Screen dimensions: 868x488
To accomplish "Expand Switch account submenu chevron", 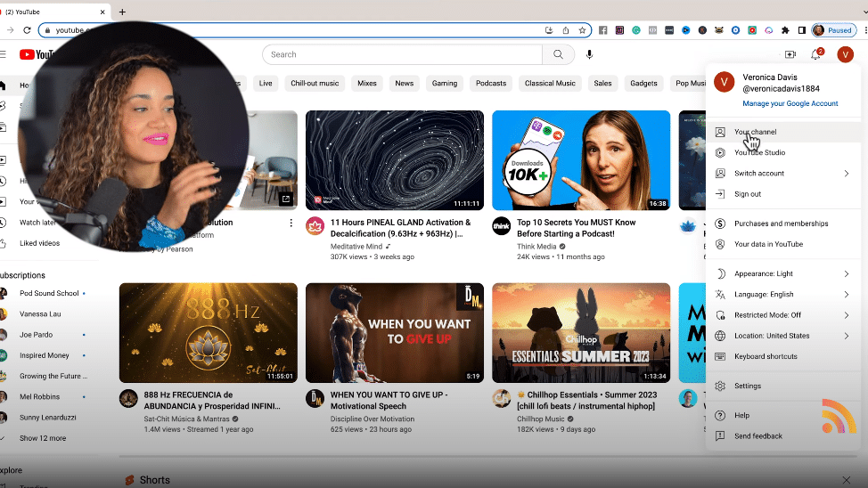I will pyautogui.click(x=847, y=174).
